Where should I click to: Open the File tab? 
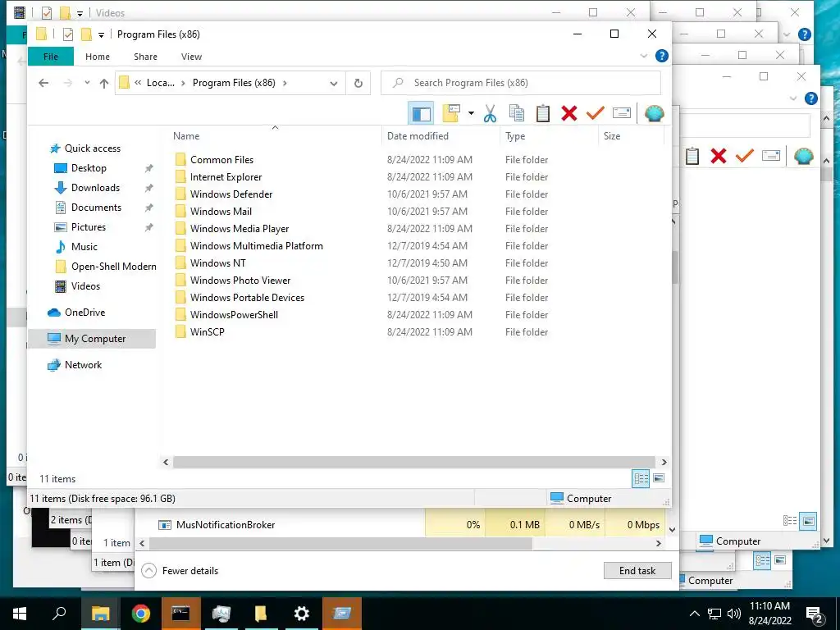coord(51,57)
